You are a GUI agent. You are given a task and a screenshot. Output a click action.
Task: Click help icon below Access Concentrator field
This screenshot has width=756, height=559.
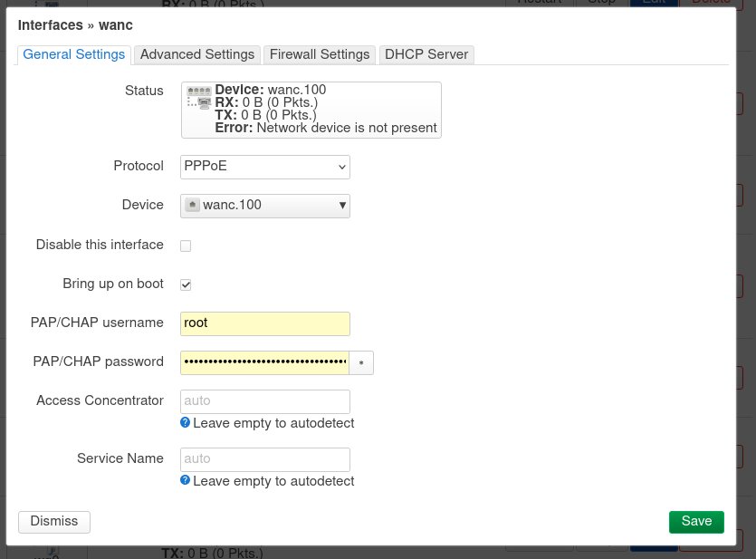(x=186, y=423)
